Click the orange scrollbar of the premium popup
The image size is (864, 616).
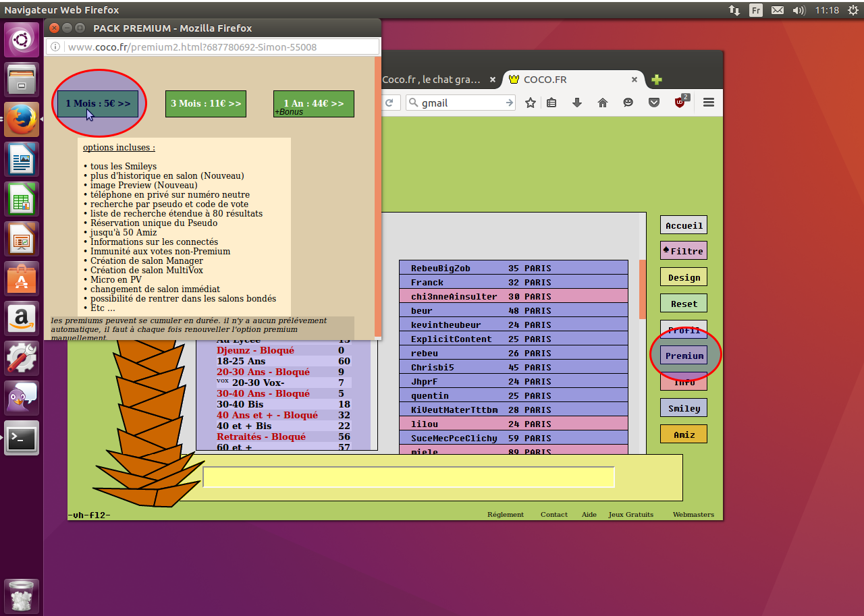378,196
